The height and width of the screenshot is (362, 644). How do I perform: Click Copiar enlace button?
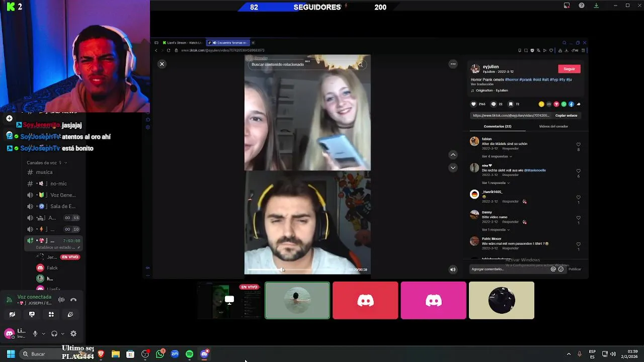coord(566,115)
